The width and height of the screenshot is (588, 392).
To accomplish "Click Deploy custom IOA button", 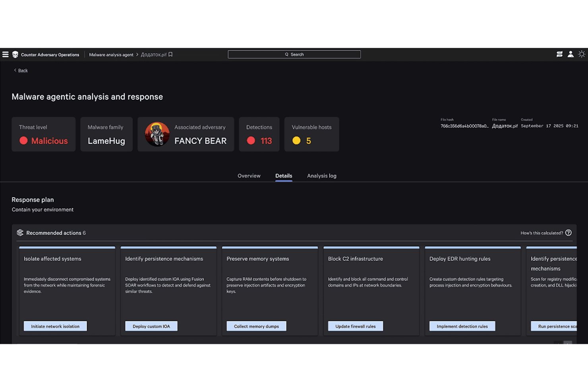I will [x=151, y=326].
